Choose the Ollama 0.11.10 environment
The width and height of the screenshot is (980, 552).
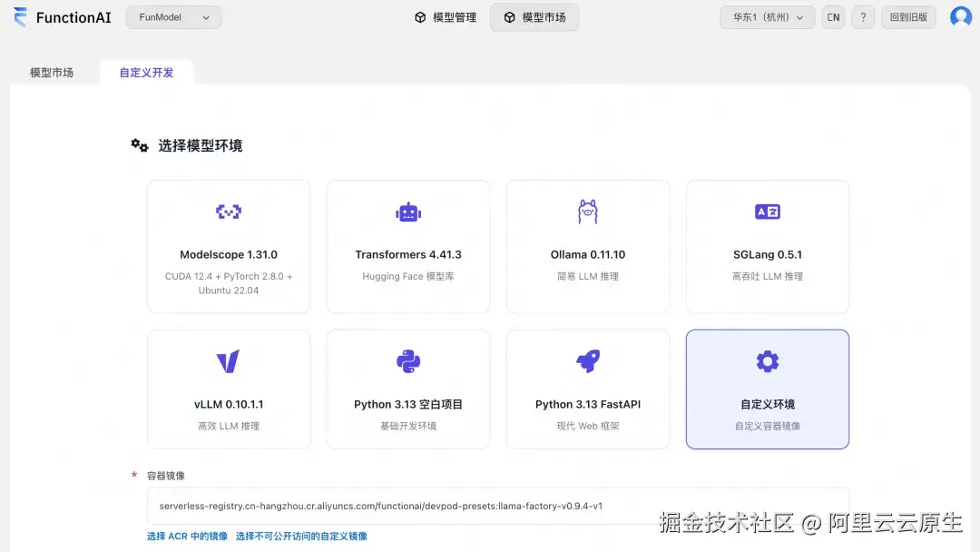pyautogui.click(x=587, y=247)
